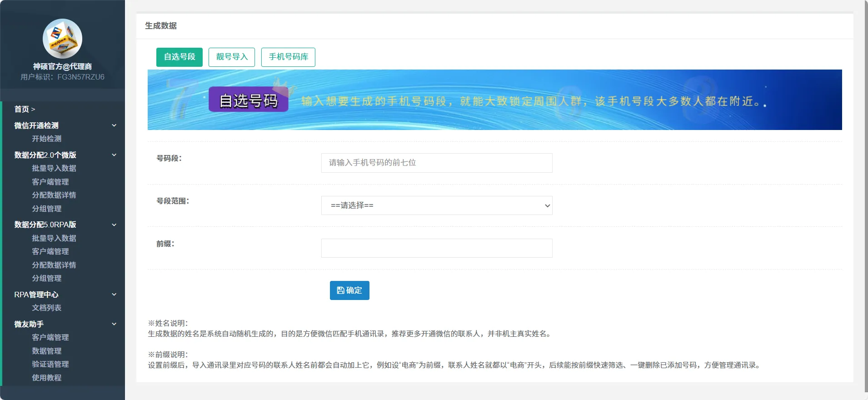Collapse the 数据分配5.0RPA版 section chevron

coord(114,225)
